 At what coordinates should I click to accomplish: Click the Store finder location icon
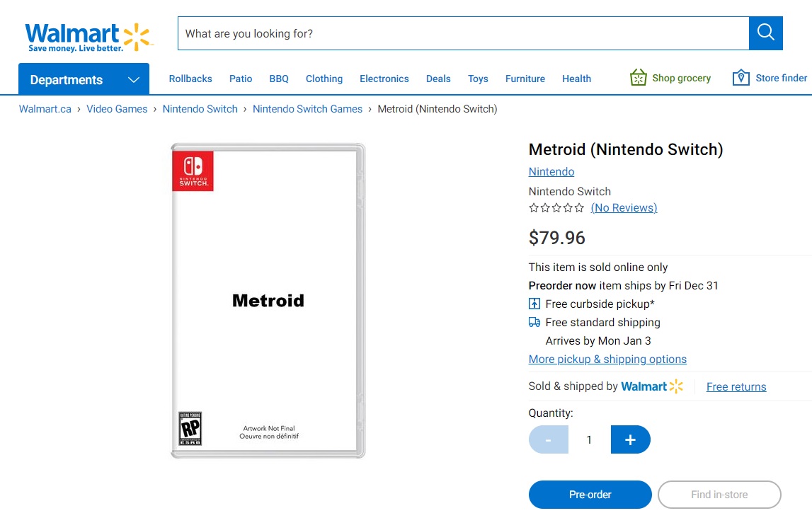[740, 78]
